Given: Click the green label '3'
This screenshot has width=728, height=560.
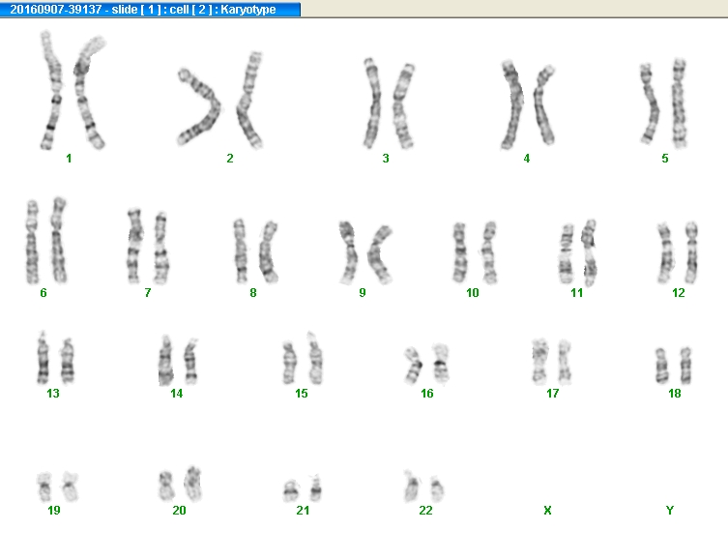Looking at the screenshot, I should (x=386, y=159).
